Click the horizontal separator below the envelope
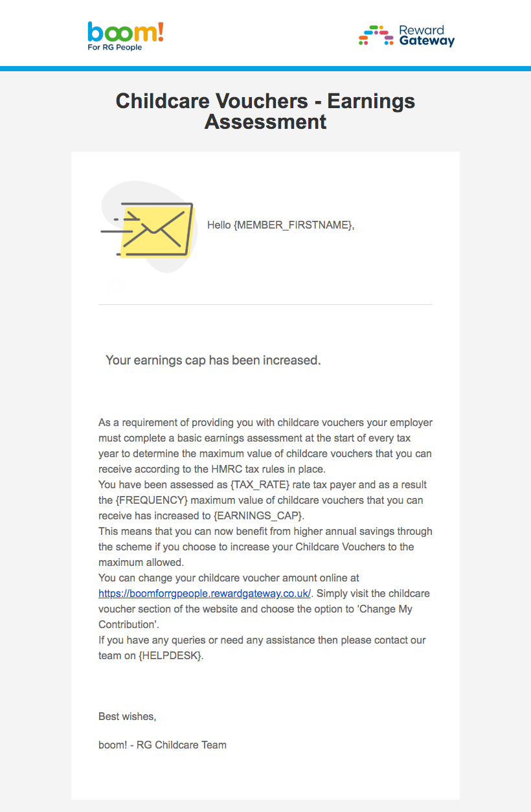This screenshot has height=812, width=531. click(265, 304)
